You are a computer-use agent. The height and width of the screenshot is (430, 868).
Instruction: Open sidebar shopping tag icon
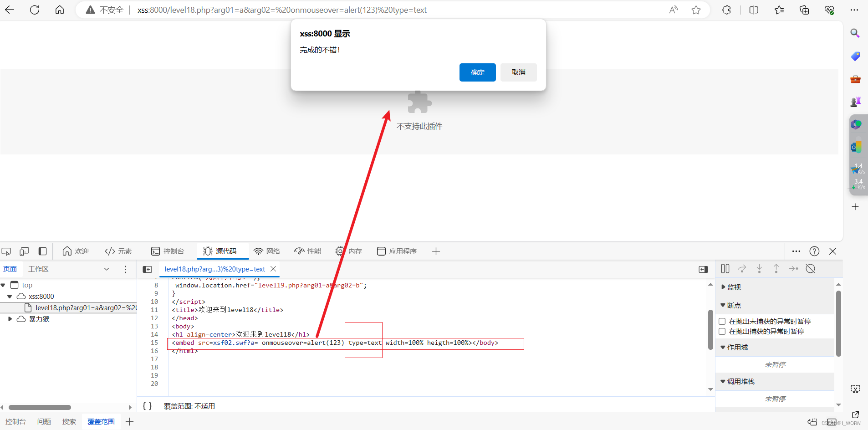(x=855, y=56)
